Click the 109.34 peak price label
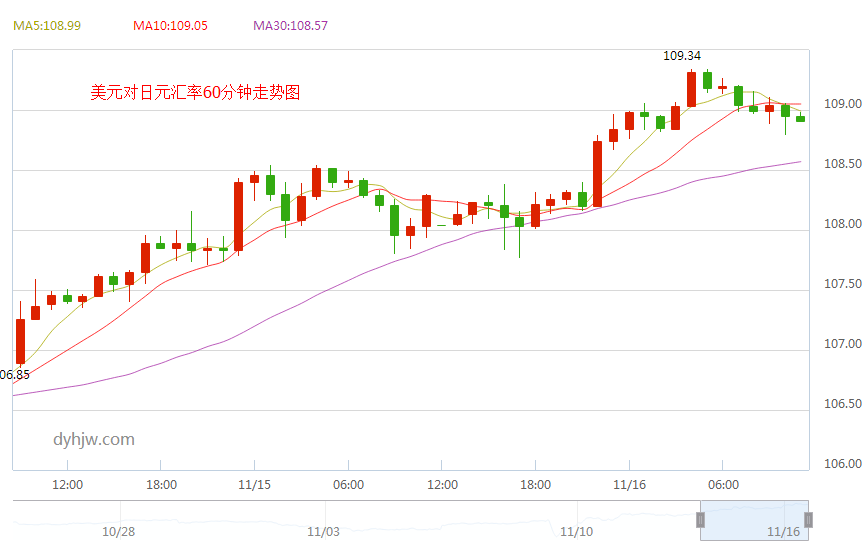 pyautogui.click(x=682, y=56)
